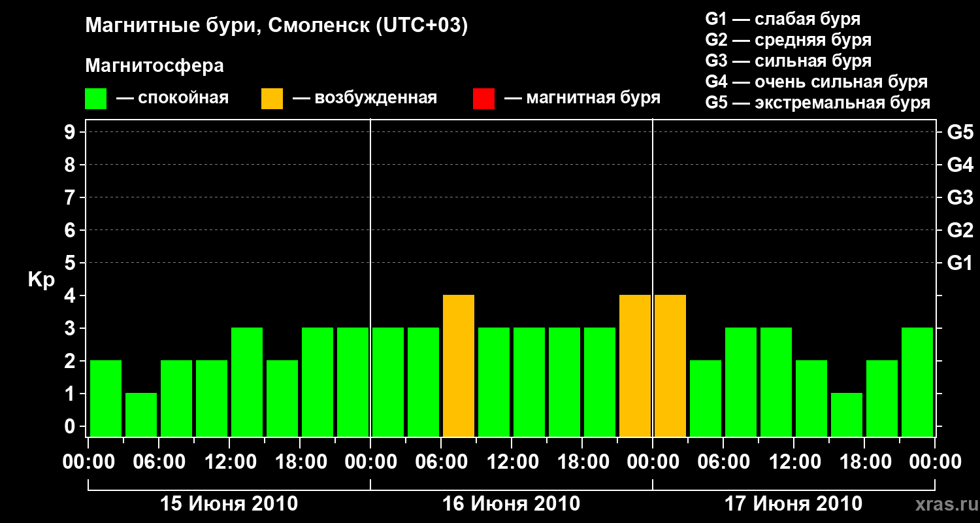The width and height of the screenshot is (980, 523).
Task: Click the '— спокойная' legend label
Action: point(172,98)
